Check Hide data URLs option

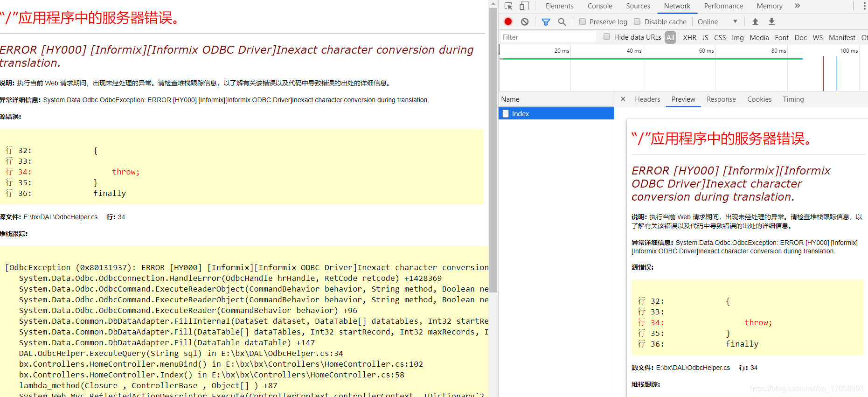click(x=607, y=36)
